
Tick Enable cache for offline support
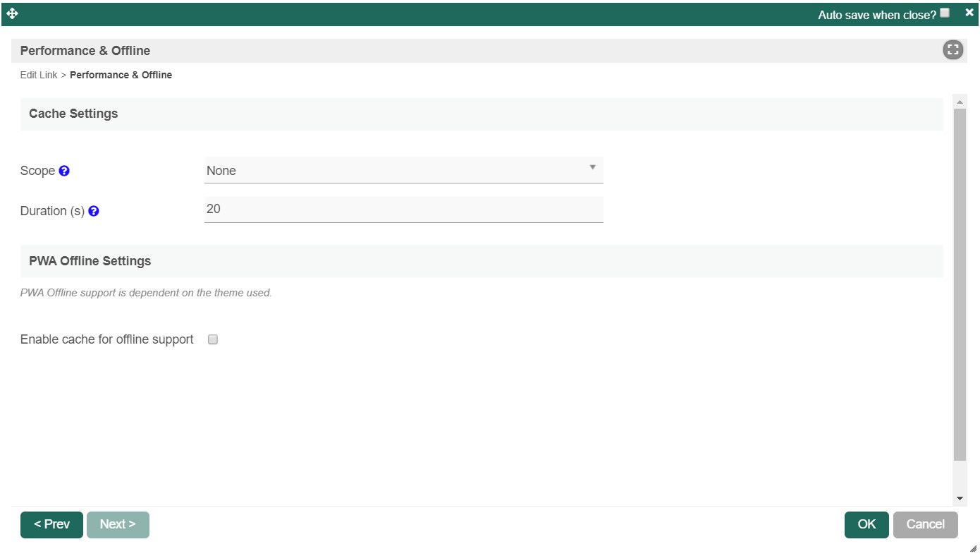coord(213,339)
